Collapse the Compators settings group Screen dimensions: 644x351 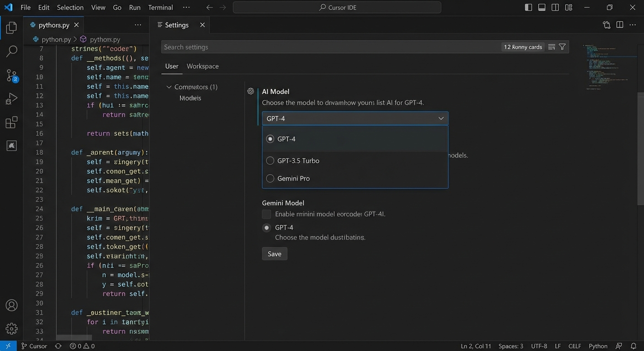[169, 87]
